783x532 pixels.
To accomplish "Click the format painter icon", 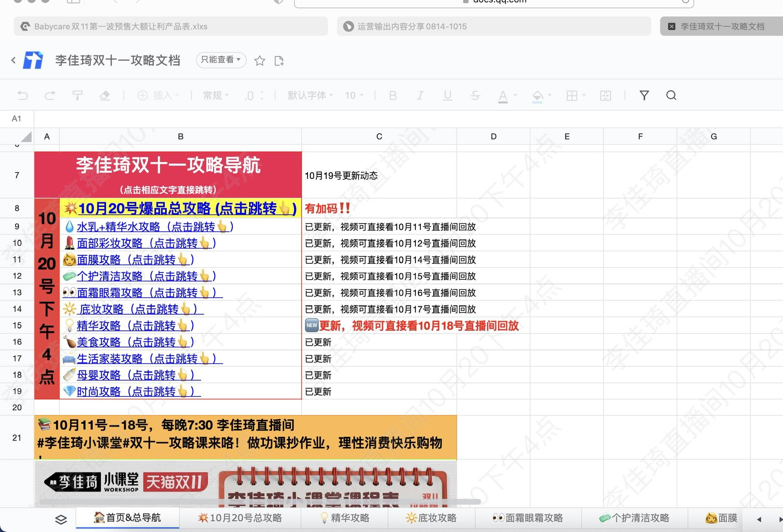I will (x=77, y=95).
